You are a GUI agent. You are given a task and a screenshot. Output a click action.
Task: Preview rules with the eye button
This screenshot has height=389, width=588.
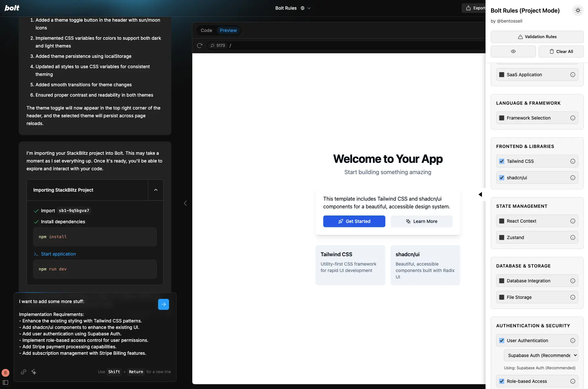coord(513,51)
